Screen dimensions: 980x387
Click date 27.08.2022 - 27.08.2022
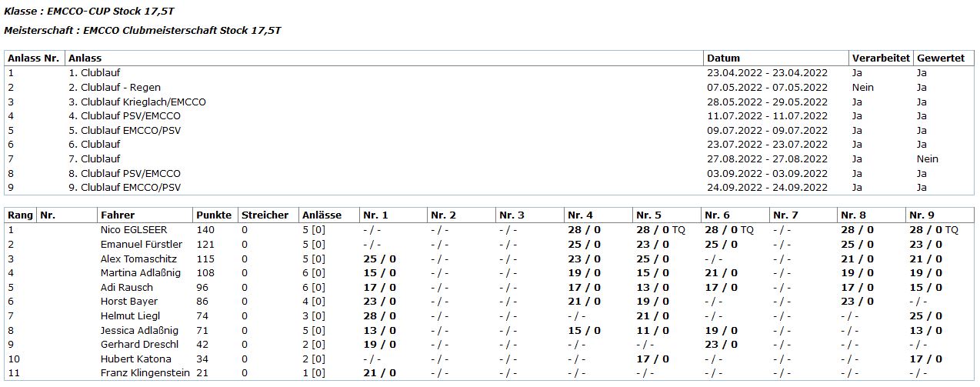767,158
